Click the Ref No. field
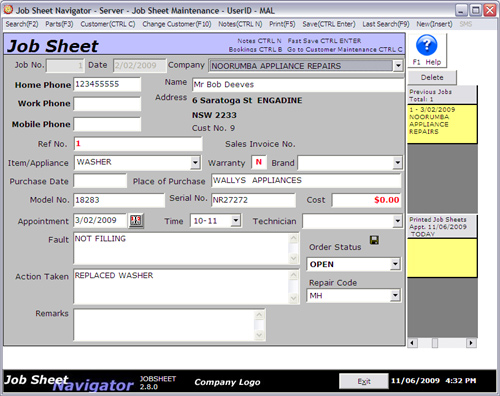The height and width of the screenshot is (396, 500). pos(138,144)
